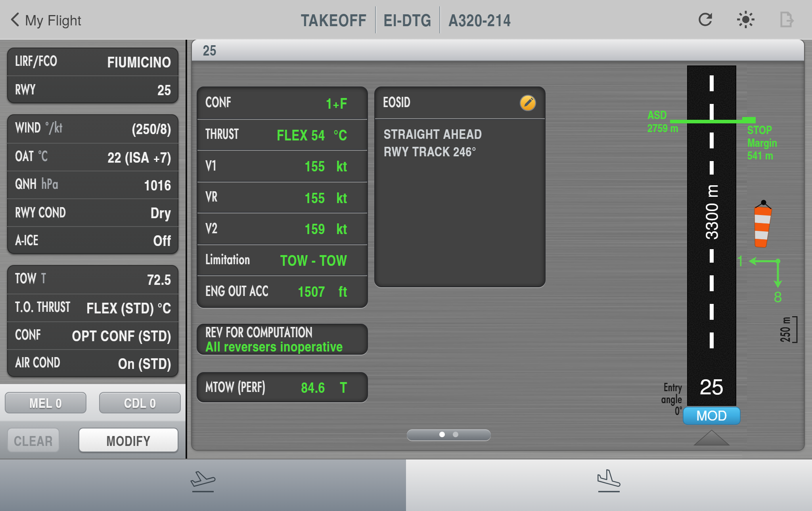
Task: Click the THRUST FLEX 54 °C result
Action: pyautogui.click(x=282, y=135)
